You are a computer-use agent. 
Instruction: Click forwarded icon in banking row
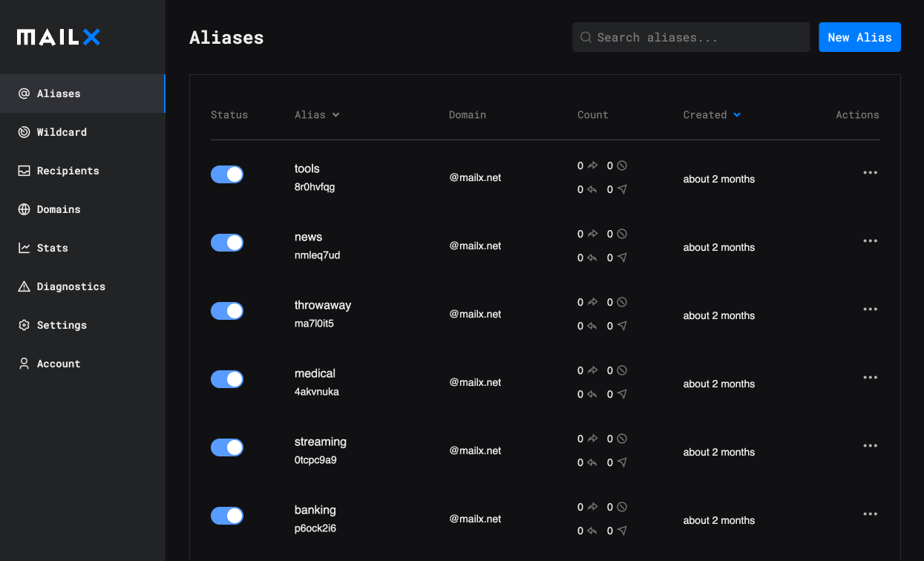(592, 507)
